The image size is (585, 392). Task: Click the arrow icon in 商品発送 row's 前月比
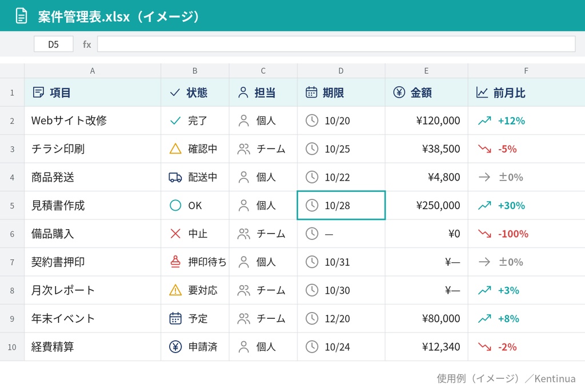tap(484, 177)
